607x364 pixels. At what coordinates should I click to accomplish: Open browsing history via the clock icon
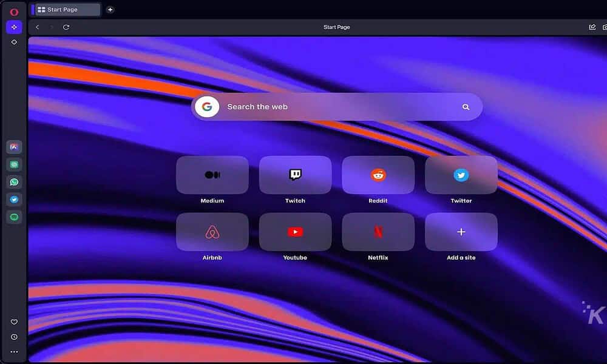coord(13,337)
